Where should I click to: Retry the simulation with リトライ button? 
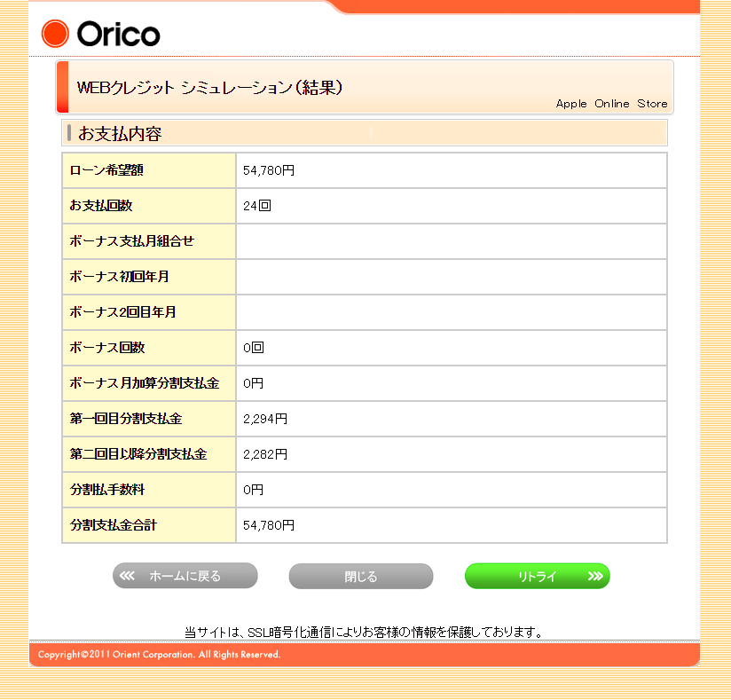point(537,576)
